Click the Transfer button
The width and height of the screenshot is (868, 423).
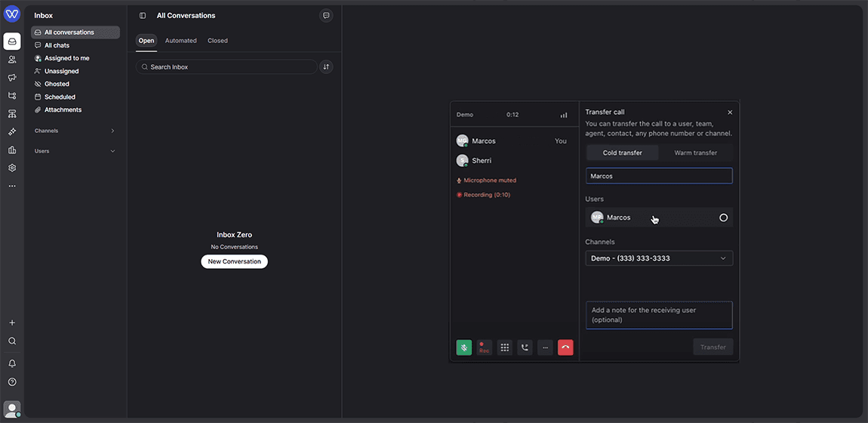[x=713, y=347]
